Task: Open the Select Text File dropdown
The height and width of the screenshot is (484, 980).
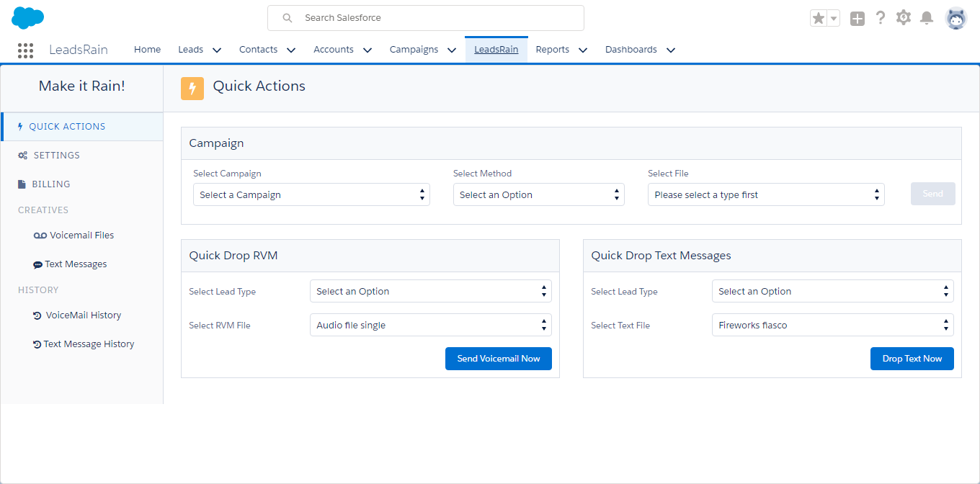Action: (833, 326)
